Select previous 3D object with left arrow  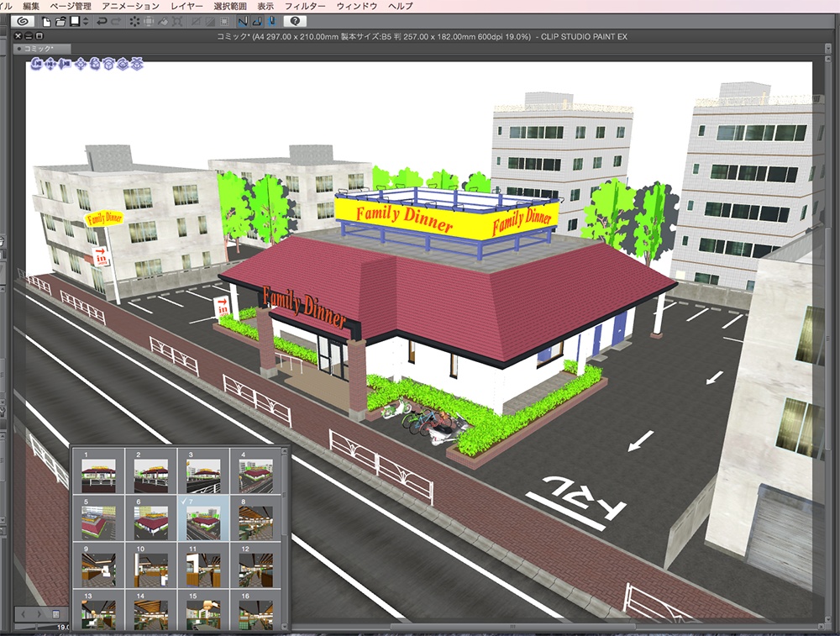click(x=24, y=613)
